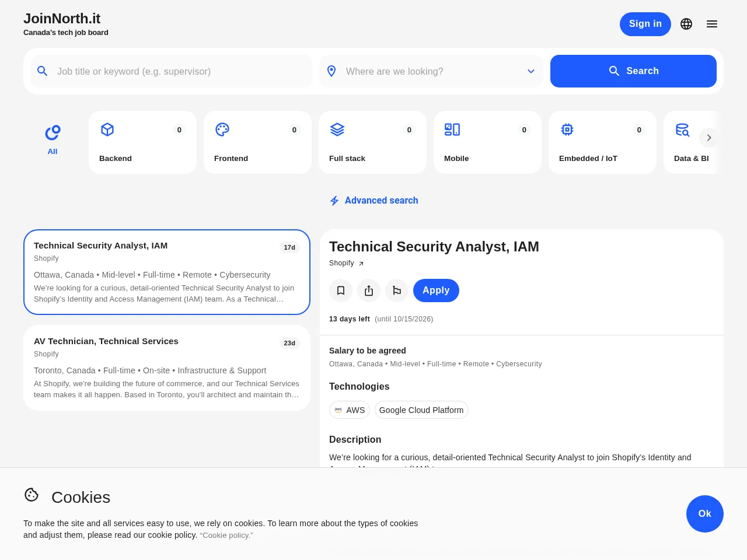
Task: Click the Embedded chip icon
Action: tap(567, 129)
